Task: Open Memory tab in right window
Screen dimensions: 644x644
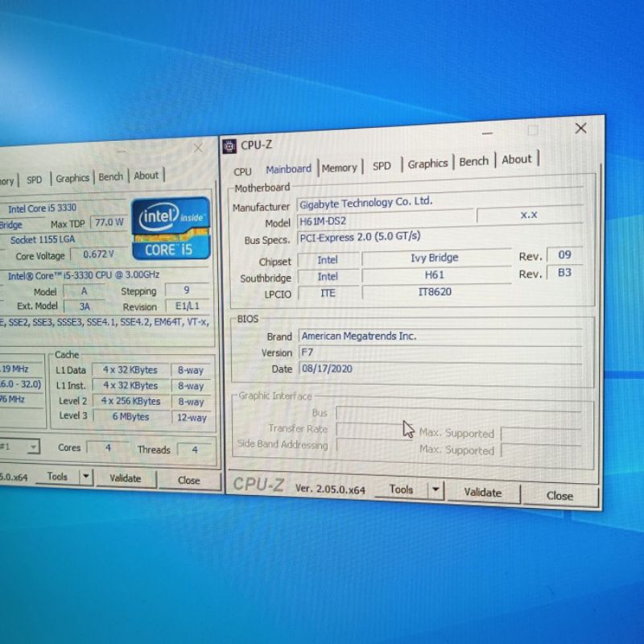Action: 339,168
